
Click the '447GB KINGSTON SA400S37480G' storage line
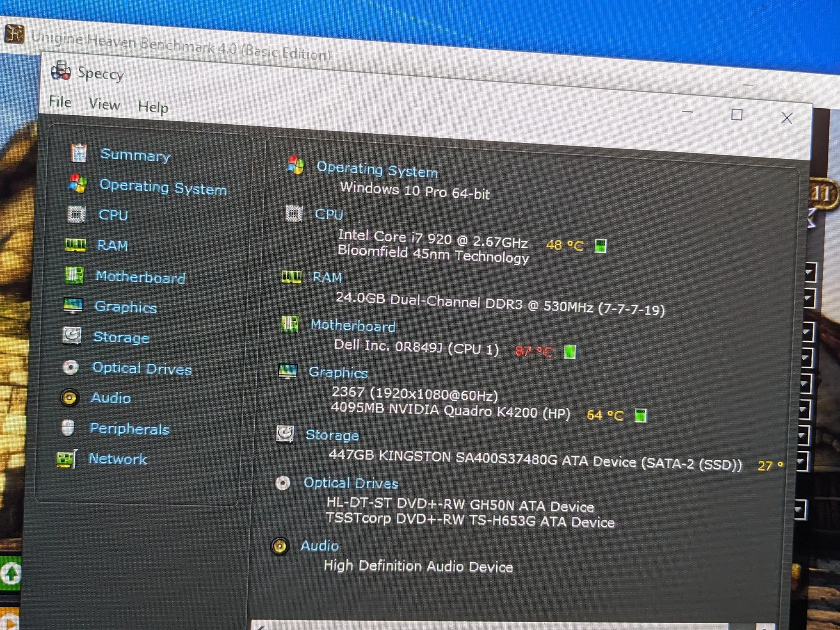click(x=535, y=460)
